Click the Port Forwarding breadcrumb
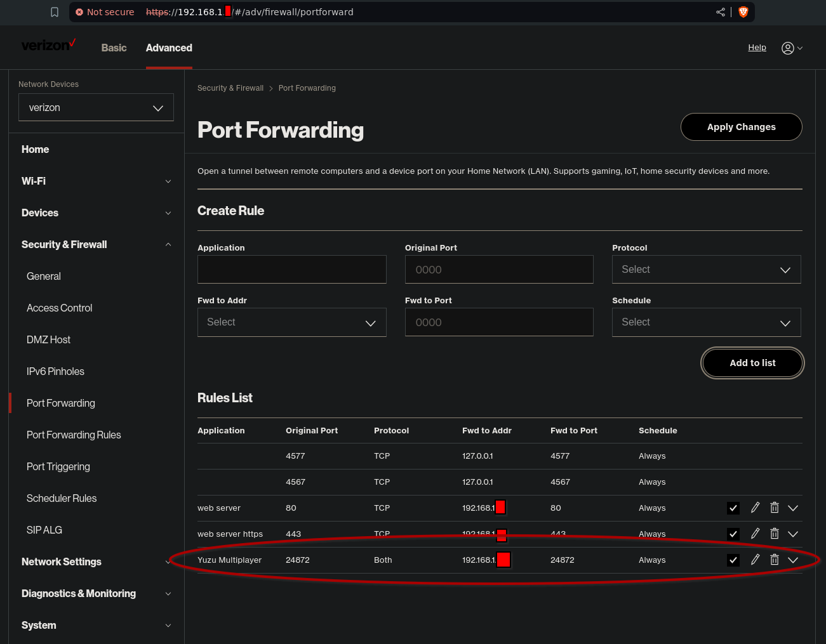This screenshot has width=826, height=644. click(x=307, y=88)
